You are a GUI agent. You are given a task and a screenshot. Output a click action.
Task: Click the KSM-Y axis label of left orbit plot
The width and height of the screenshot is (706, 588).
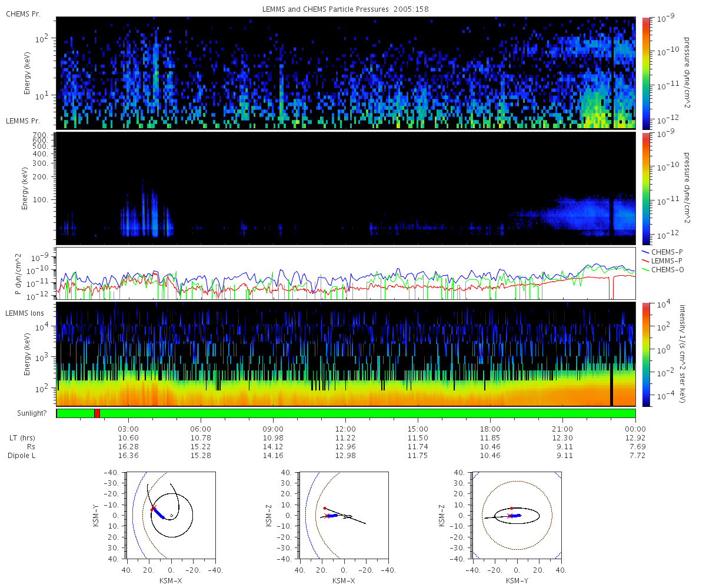[x=96, y=515]
